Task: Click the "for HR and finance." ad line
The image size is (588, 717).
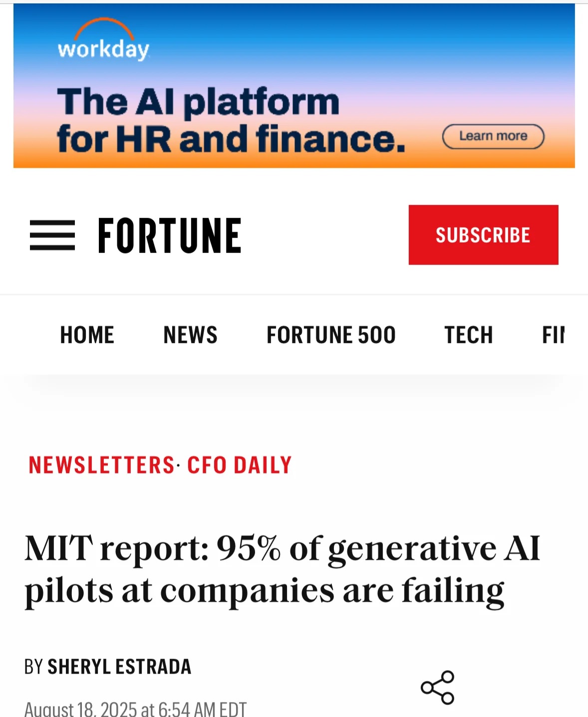Action: (x=231, y=139)
